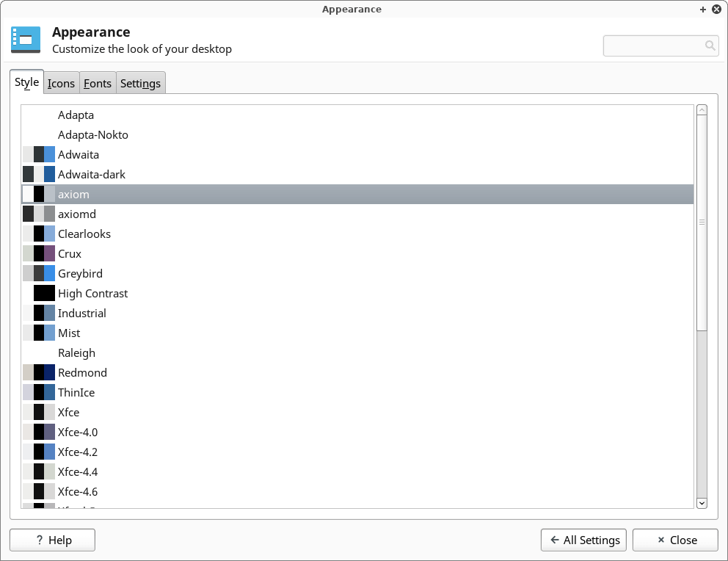This screenshot has height=561, width=728.
Task: Click the Help button question mark icon
Action: 40,540
